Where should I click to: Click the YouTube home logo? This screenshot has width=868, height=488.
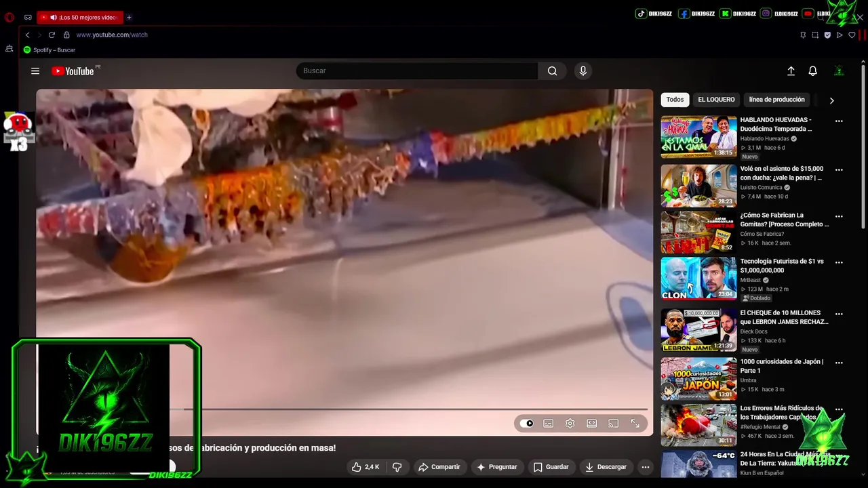pyautogui.click(x=73, y=71)
